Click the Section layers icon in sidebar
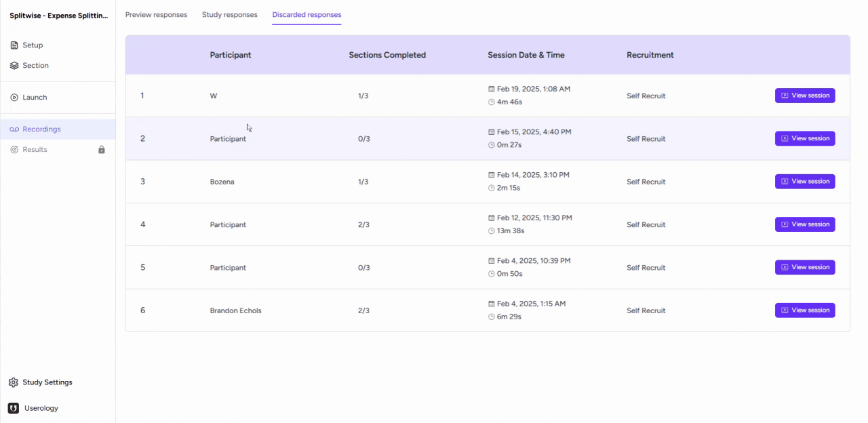 click(x=14, y=66)
